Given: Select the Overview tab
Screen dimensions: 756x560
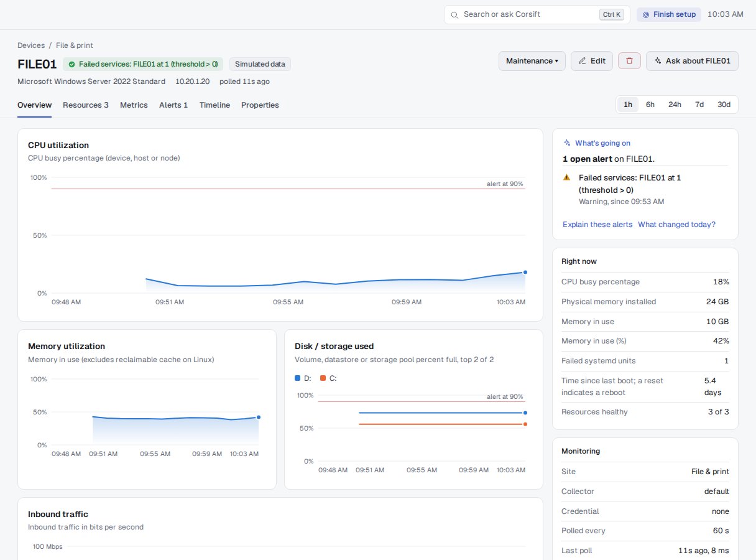Looking at the screenshot, I should click(34, 105).
